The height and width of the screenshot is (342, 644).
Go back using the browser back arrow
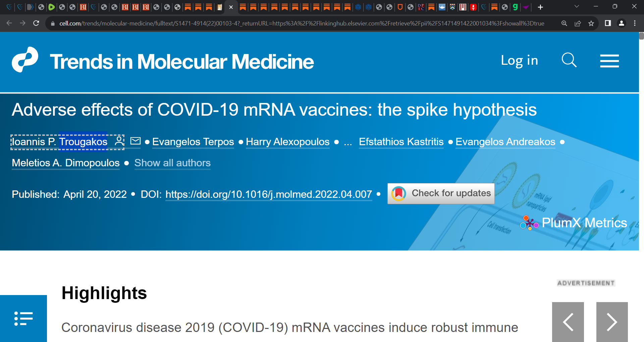click(x=9, y=23)
